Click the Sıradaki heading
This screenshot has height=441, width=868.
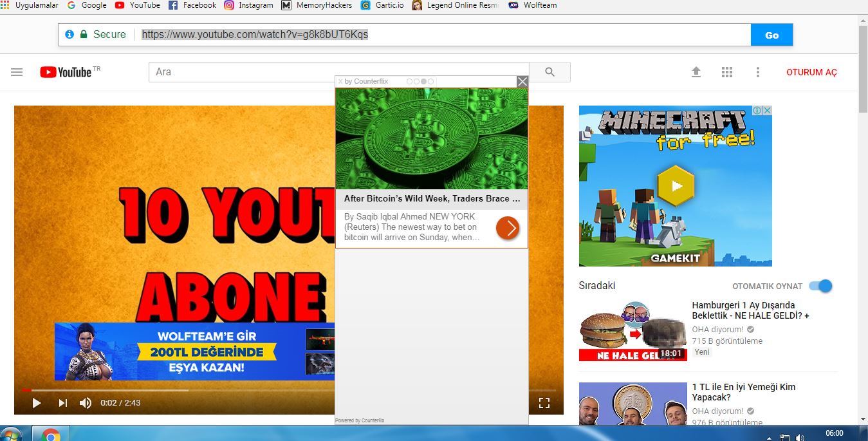pyautogui.click(x=597, y=286)
